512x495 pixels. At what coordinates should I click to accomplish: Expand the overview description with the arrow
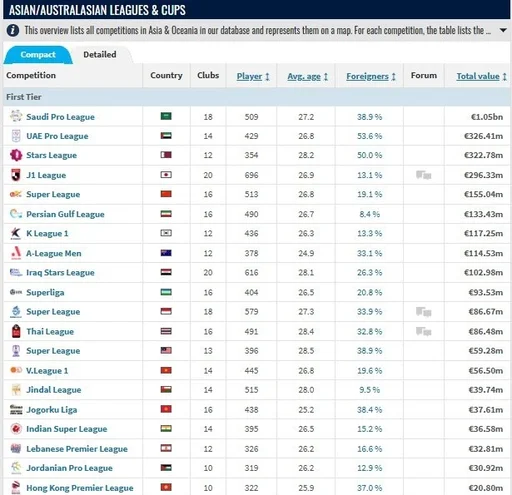(503, 30)
